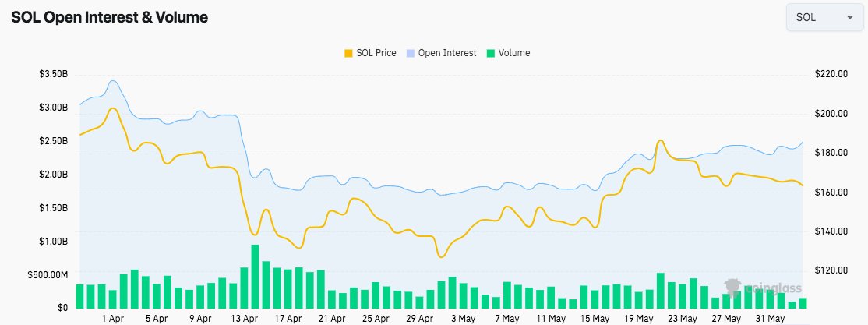Click the 31 May date axis label
The height and width of the screenshot is (325, 868).
(x=770, y=319)
